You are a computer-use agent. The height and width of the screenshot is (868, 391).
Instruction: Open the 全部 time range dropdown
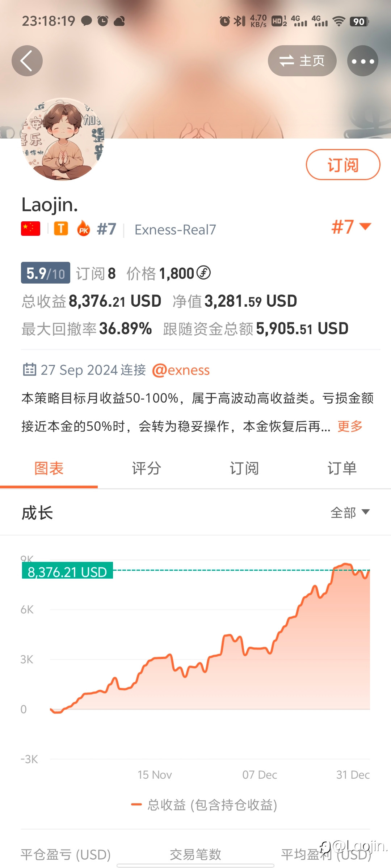coord(350,512)
